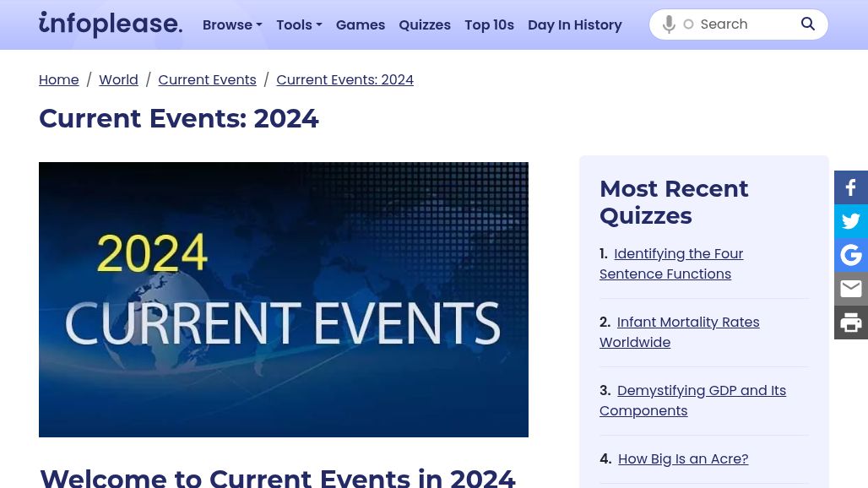Expand the Browse dropdown menu
The height and width of the screenshot is (488, 868).
pos(232,24)
